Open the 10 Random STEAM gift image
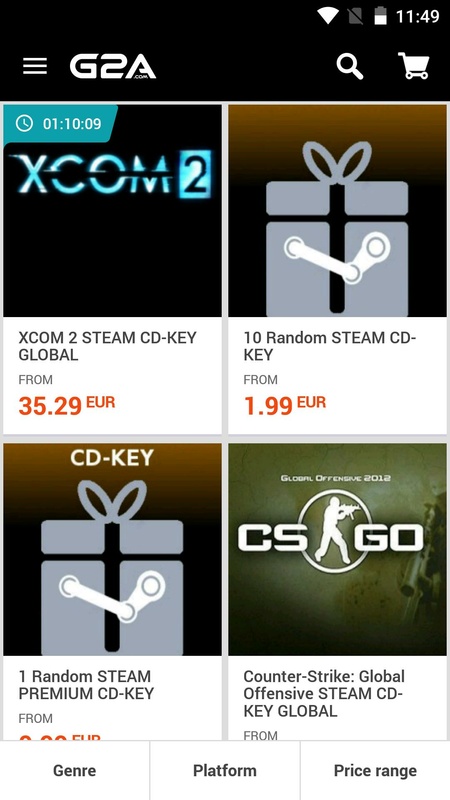Screen dimensions: 450x800 (x=337, y=211)
